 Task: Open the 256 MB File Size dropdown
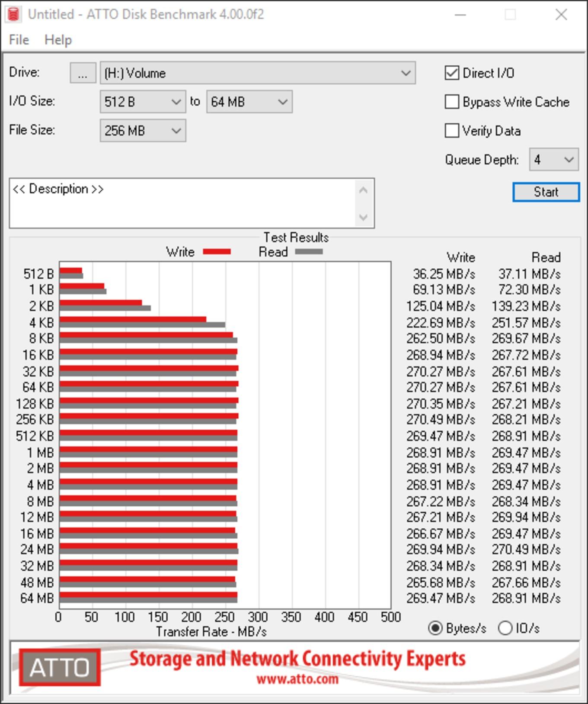pos(143,131)
